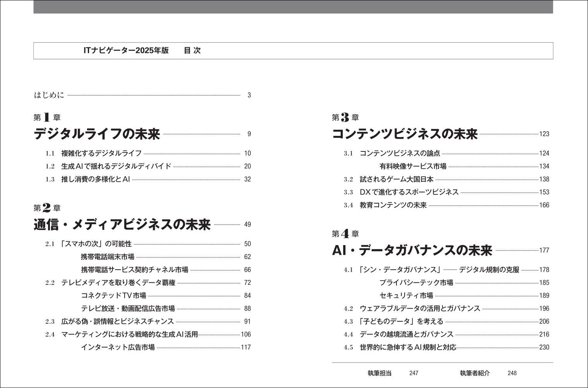Click the 有料映像サービス市場 entry
This screenshot has height=388, width=588.
pyautogui.click(x=413, y=166)
